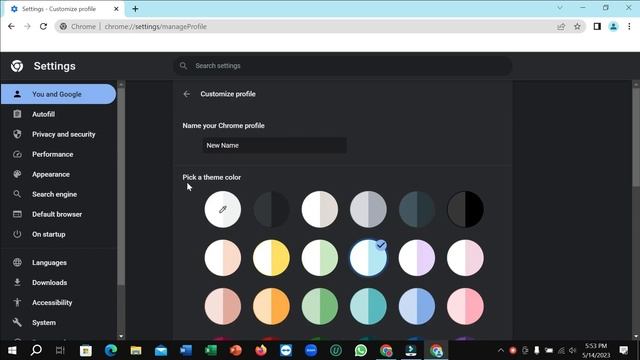
Task: Open File Explorer from taskbar
Action: point(136,351)
